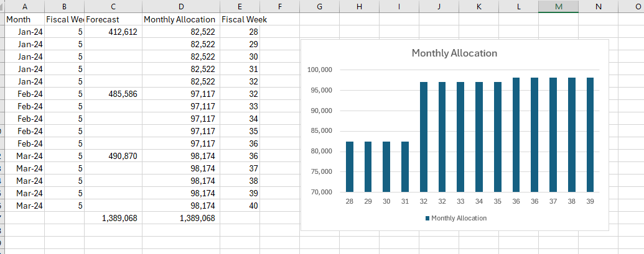Select the fiscal week cell 29 in column E
This screenshot has width=644, height=254.
[240, 44]
